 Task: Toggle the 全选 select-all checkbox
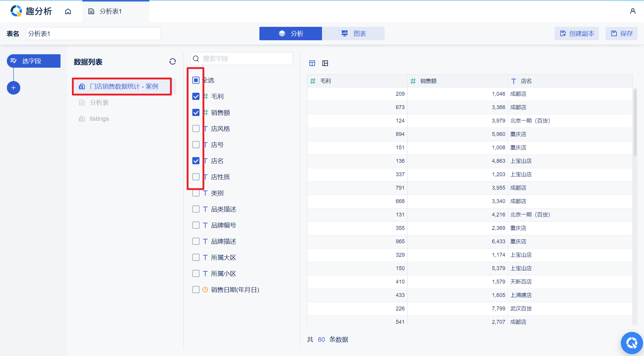tap(196, 80)
